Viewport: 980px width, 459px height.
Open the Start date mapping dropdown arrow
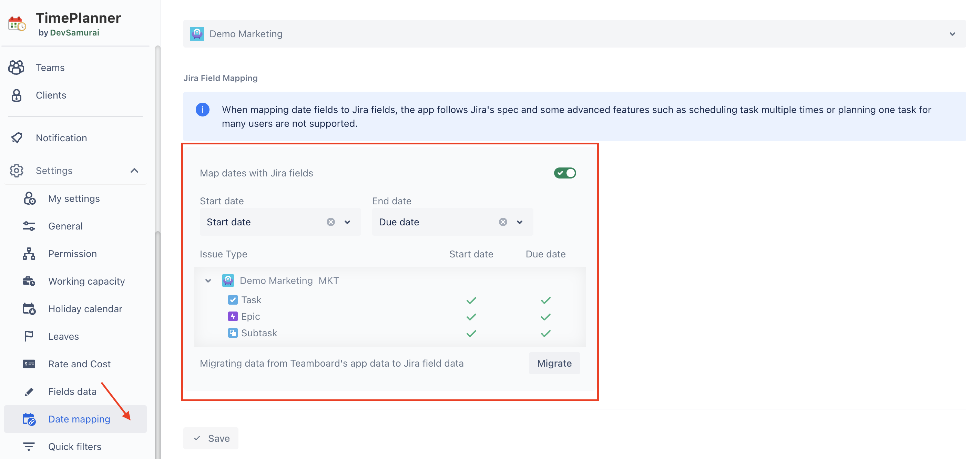pyautogui.click(x=347, y=222)
